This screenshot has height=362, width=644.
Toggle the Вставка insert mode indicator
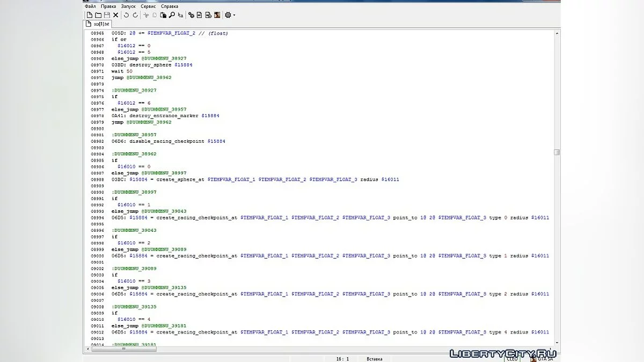pyautogui.click(x=374, y=358)
